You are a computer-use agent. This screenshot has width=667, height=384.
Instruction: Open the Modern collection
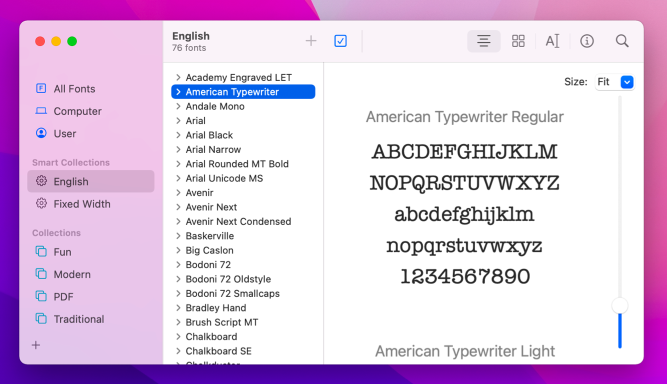(x=91, y=274)
